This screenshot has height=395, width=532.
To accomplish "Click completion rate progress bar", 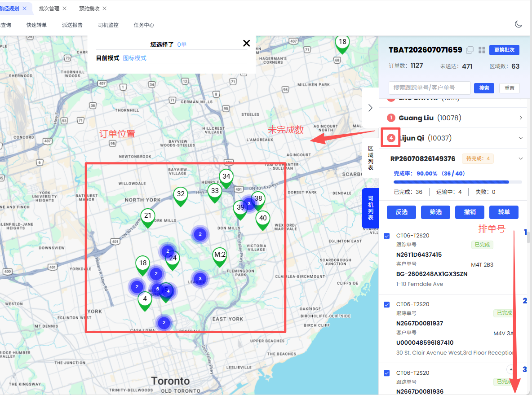I will coord(457,182).
